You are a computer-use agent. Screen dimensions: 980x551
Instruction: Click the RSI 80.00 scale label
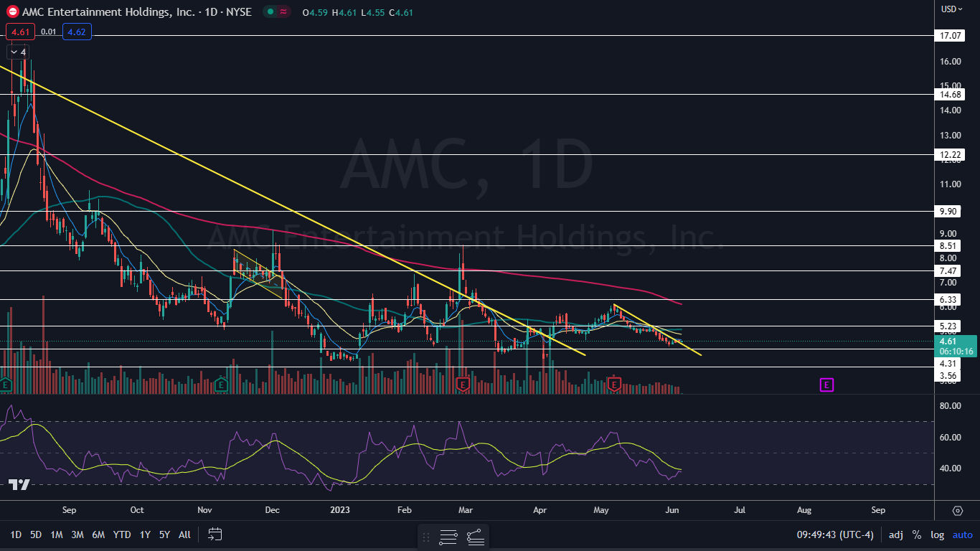pos(951,406)
